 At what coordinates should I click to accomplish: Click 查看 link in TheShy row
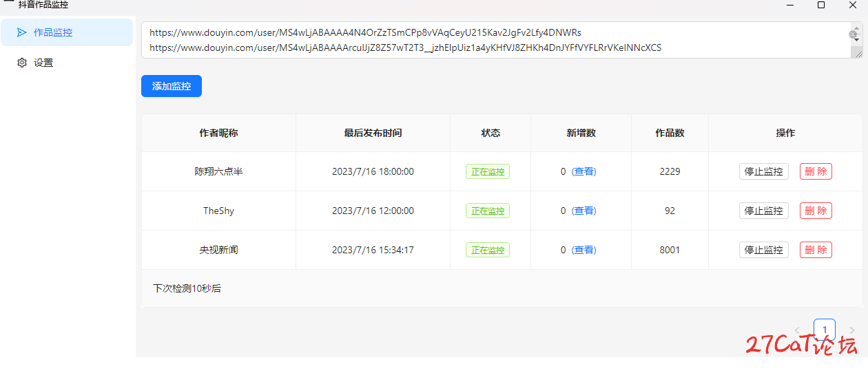[584, 211]
